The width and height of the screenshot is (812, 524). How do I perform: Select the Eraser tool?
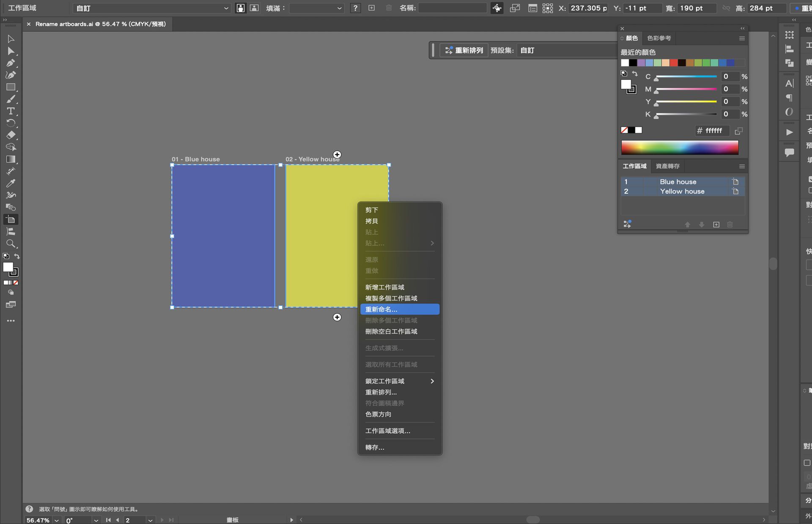11,135
